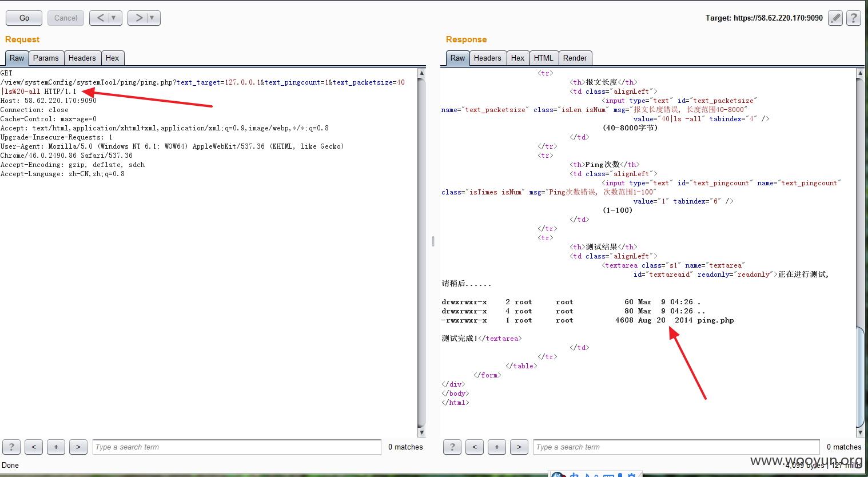Go back to previous request in history
868x477 pixels.
click(x=101, y=18)
